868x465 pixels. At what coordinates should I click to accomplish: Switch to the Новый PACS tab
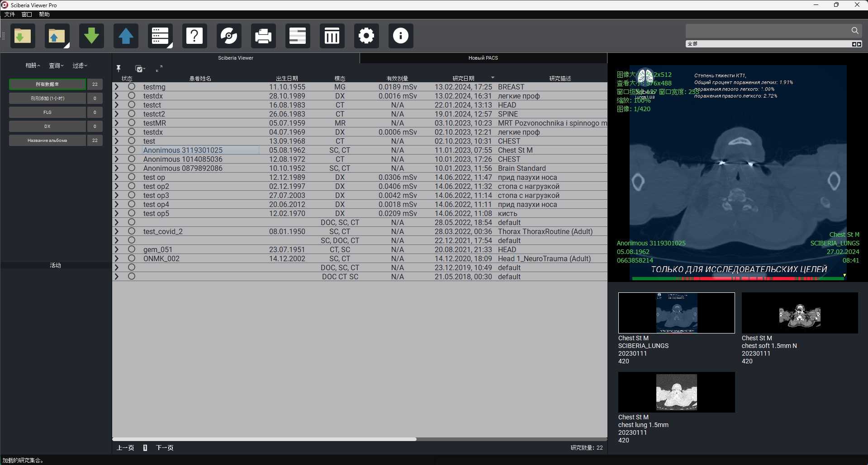click(483, 58)
